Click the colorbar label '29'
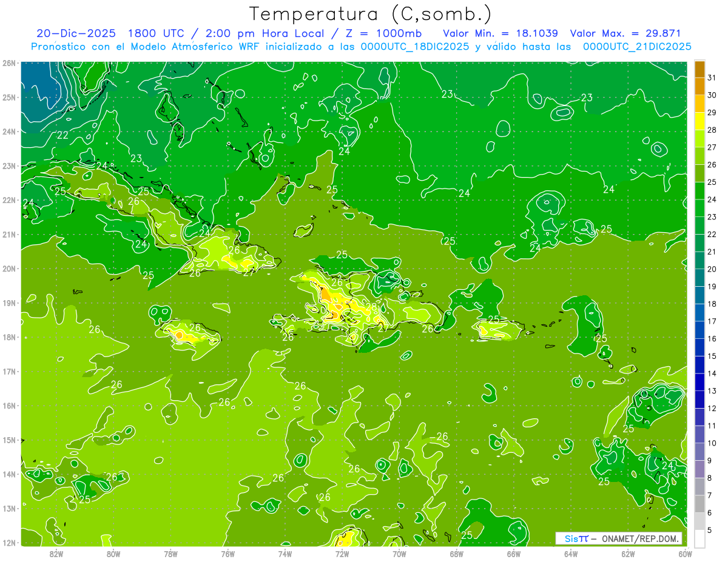Screen dimensions: 728x562 click(712, 113)
